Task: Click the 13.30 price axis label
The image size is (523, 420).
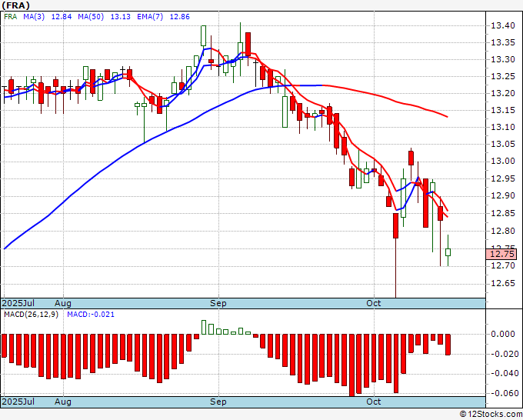Action: [503, 59]
